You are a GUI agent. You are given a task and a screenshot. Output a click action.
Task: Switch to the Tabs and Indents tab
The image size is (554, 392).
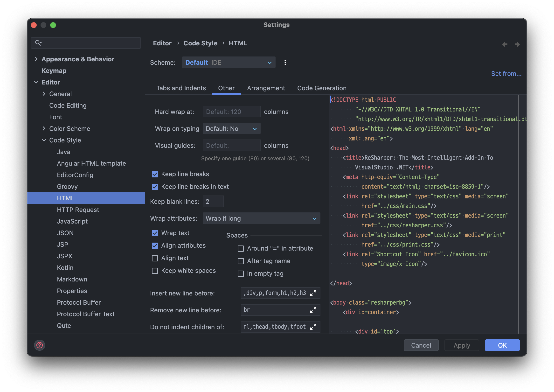[x=181, y=88]
